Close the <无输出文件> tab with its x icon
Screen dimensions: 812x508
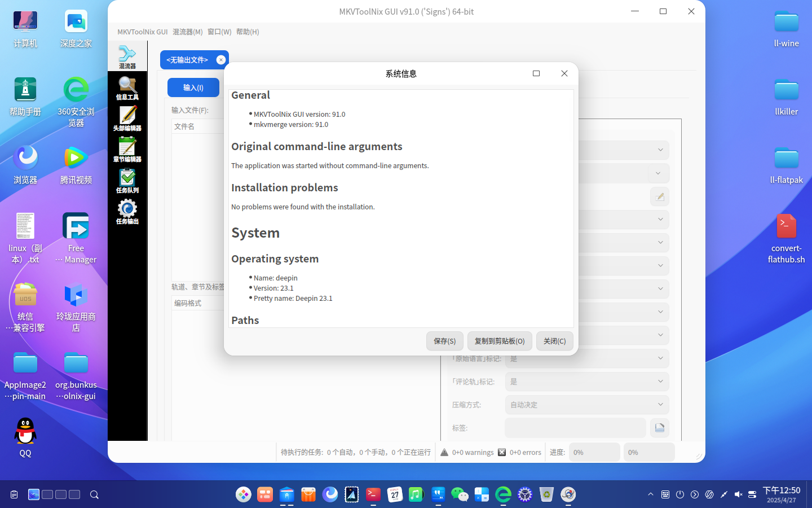point(221,60)
